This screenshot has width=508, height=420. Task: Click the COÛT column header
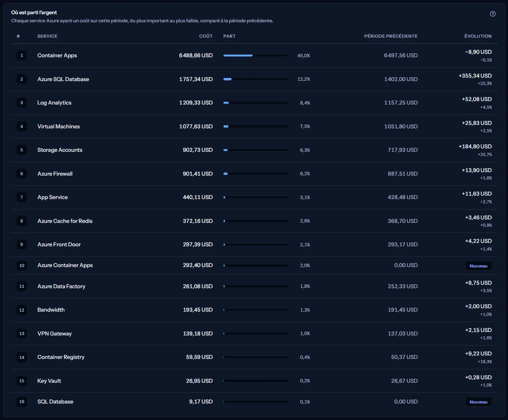tap(206, 36)
